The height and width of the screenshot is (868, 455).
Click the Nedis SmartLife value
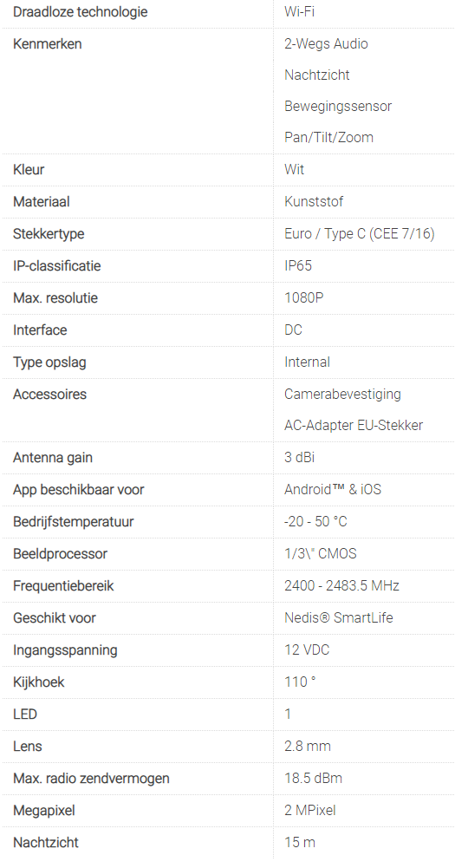[x=339, y=617]
